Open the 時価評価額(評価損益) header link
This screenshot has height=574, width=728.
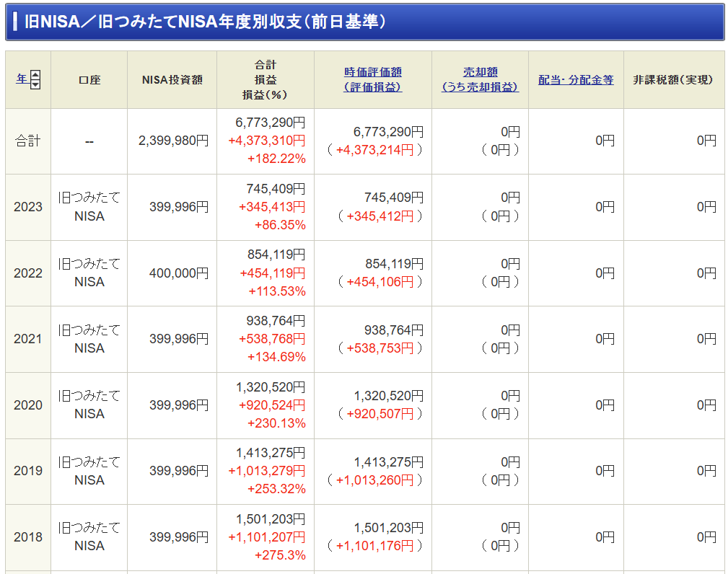coord(373,79)
